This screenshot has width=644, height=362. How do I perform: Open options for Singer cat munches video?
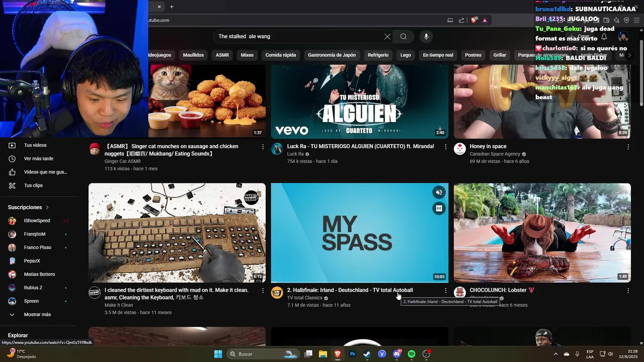(263, 147)
